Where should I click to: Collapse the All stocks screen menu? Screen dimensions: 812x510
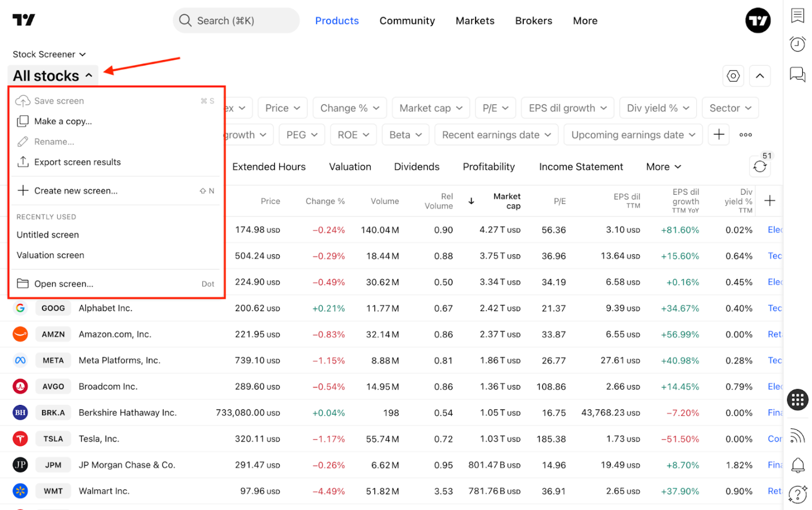53,76
